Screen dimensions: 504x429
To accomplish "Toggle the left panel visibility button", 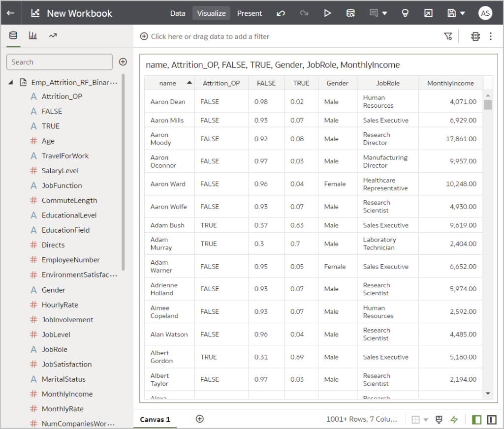I will tap(476, 419).
